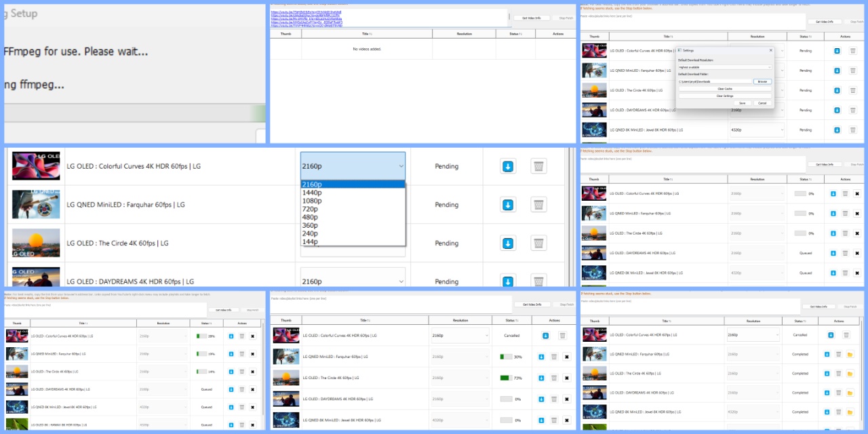Click the 73% progress bar for The Circle
Image resolution: width=868 pixels, height=434 pixels.
coord(506,378)
